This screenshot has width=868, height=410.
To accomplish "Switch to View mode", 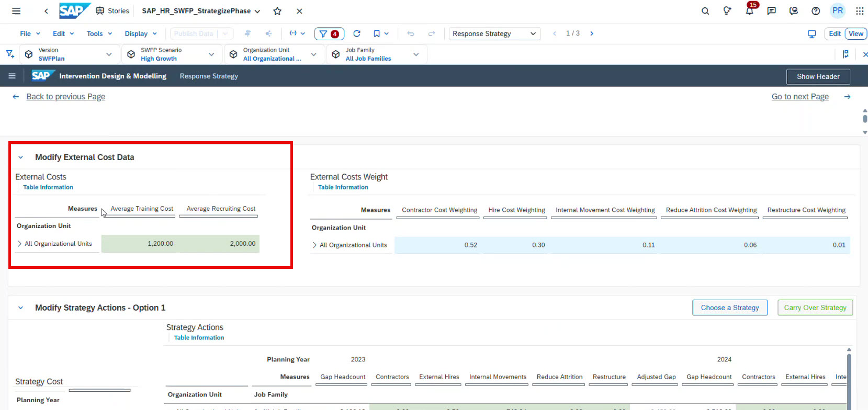I will click(x=856, y=33).
